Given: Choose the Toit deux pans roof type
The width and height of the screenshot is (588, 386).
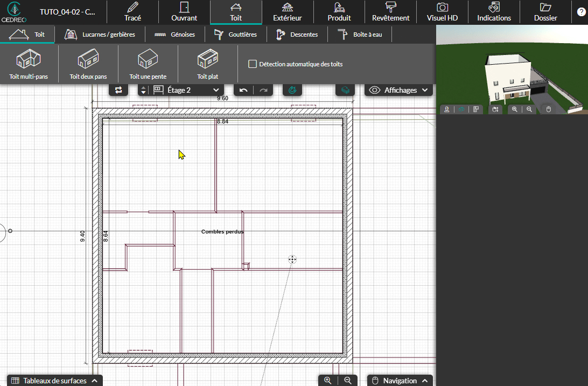Looking at the screenshot, I should tap(88, 64).
